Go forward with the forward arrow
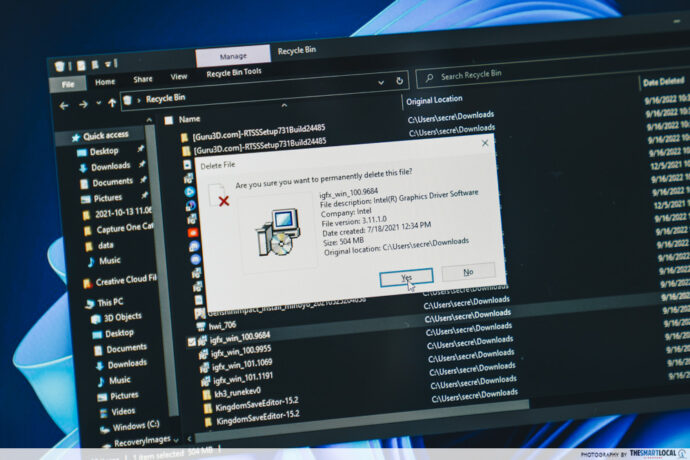The image size is (690, 460). (83, 105)
